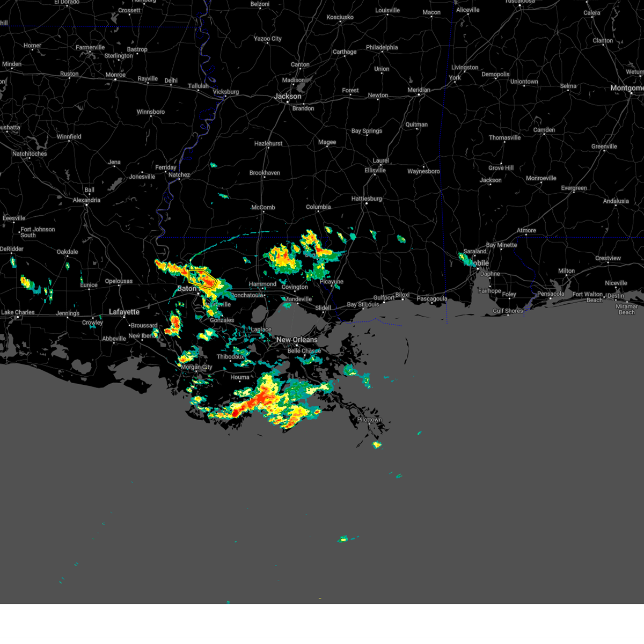Viewport: 644px width, 644px height.
Task: Select the Gulf Shores label
Action: click(x=508, y=311)
